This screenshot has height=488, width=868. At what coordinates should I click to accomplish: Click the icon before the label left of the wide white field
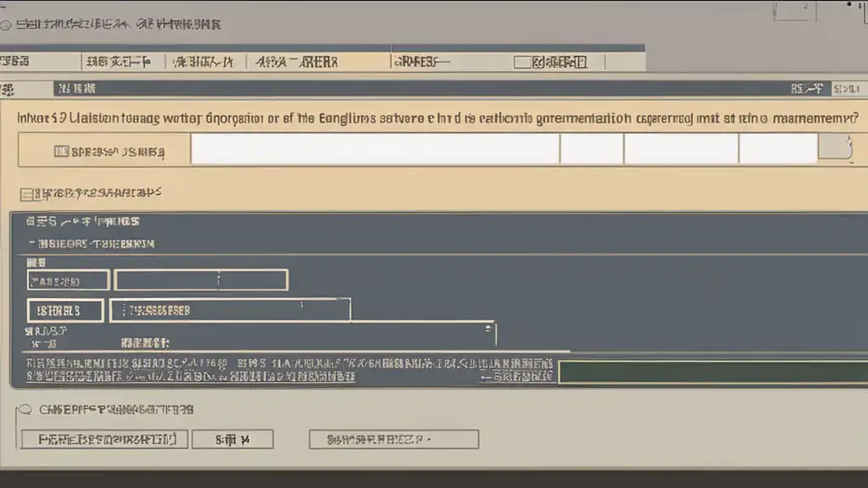(60, 152)
